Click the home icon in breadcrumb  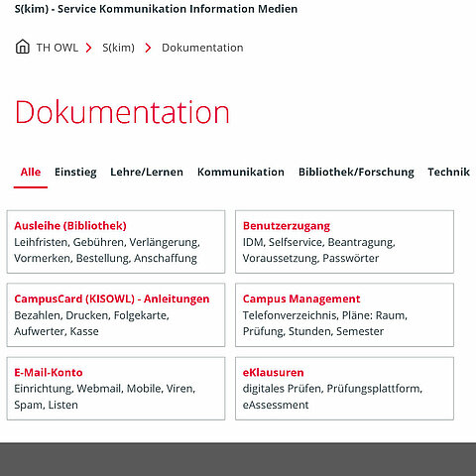pyautogui.click(x=23, y=47)
